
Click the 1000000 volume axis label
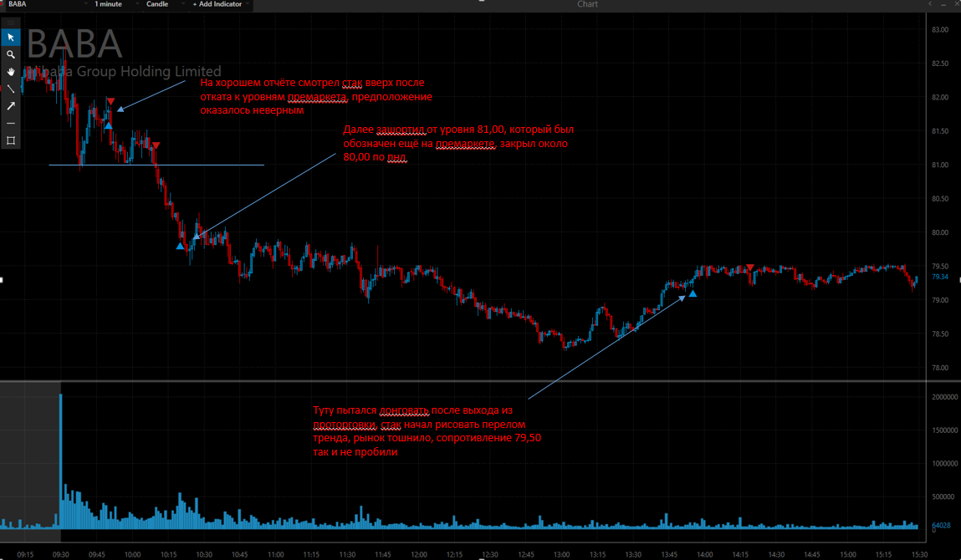(x=945, y=464)
